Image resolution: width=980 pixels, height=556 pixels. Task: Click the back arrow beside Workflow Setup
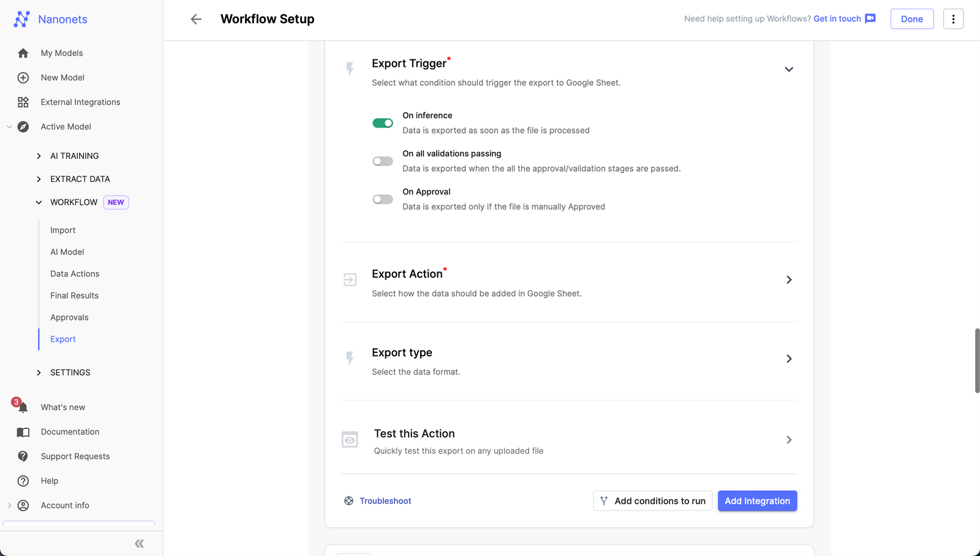tap(195, 19)
